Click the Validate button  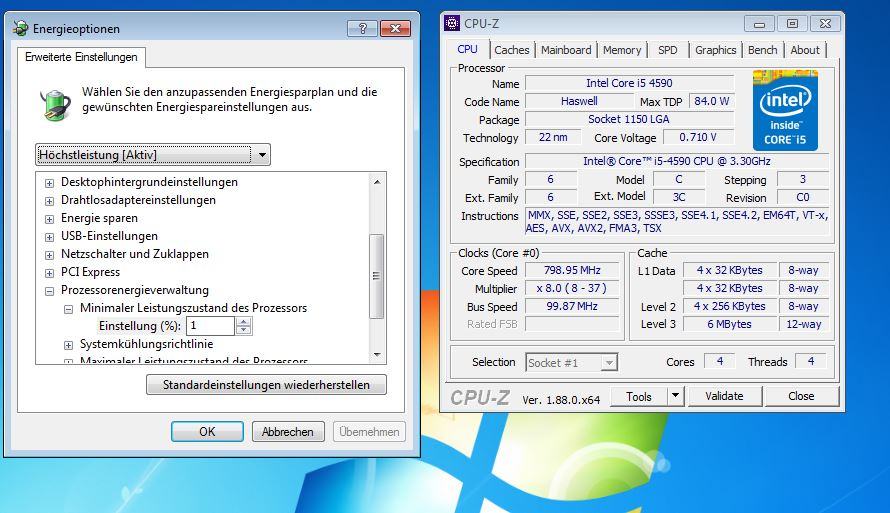click(724, 396)
